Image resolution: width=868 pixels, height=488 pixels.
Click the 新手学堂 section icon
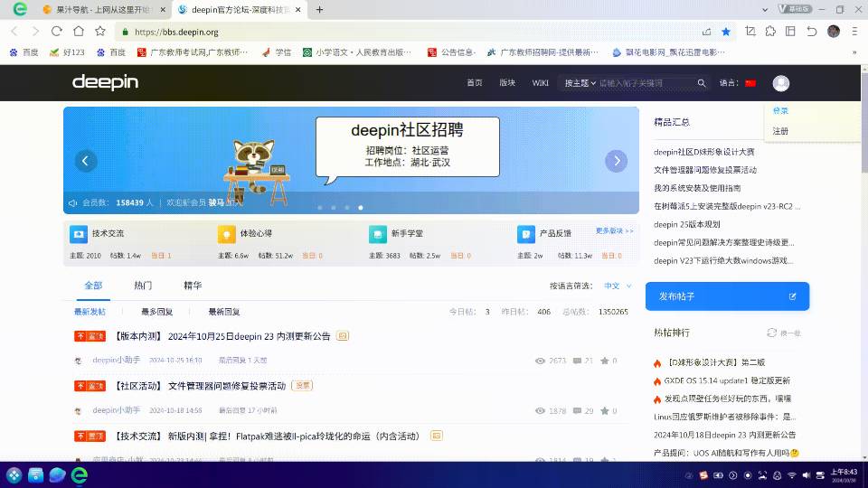pos(377,234)
